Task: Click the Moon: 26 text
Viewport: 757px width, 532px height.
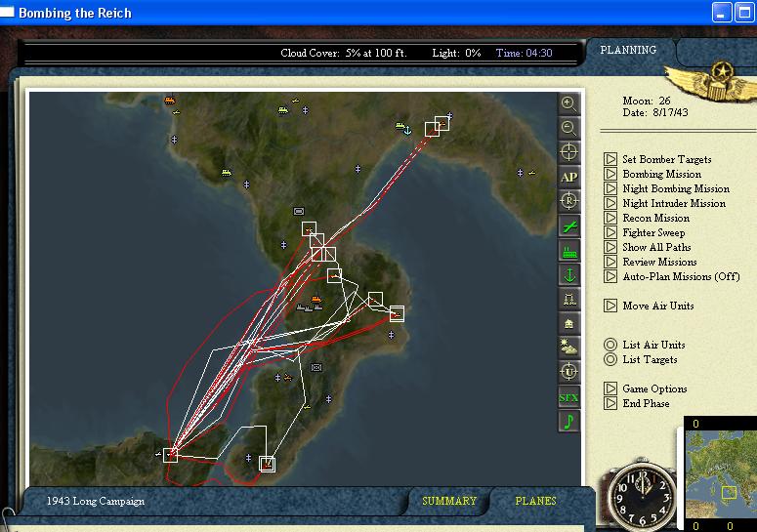Action: tap(647, 101)
